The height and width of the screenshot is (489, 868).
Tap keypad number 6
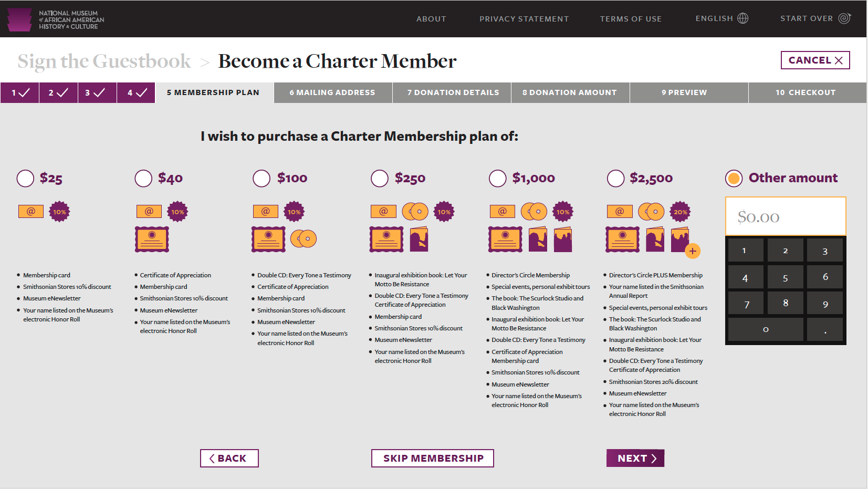click(x=825, y=277)
